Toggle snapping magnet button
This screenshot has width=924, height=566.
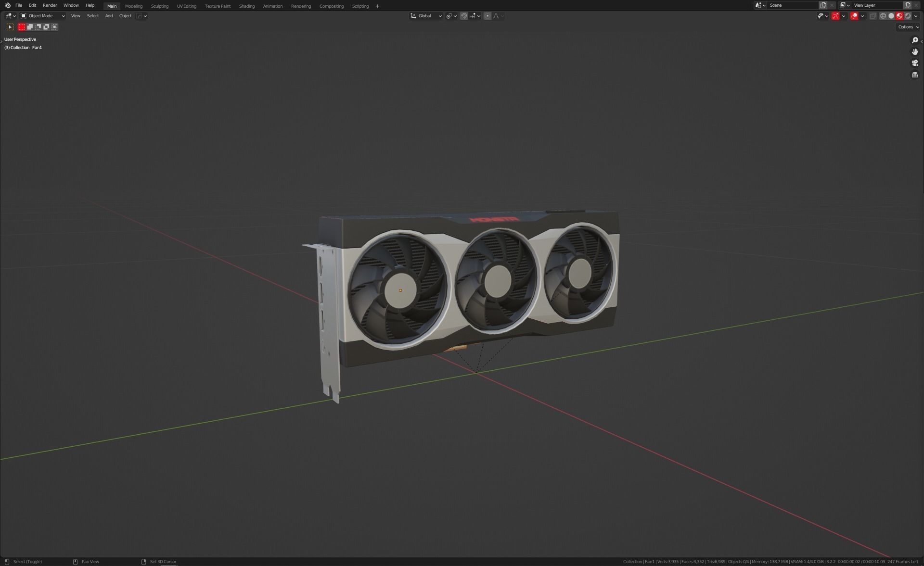(x=464, y=16)
